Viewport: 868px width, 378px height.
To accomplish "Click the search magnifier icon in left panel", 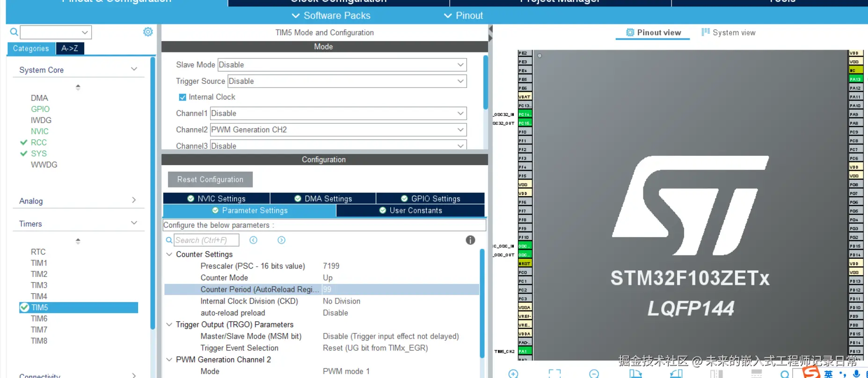I will (14, 32).
